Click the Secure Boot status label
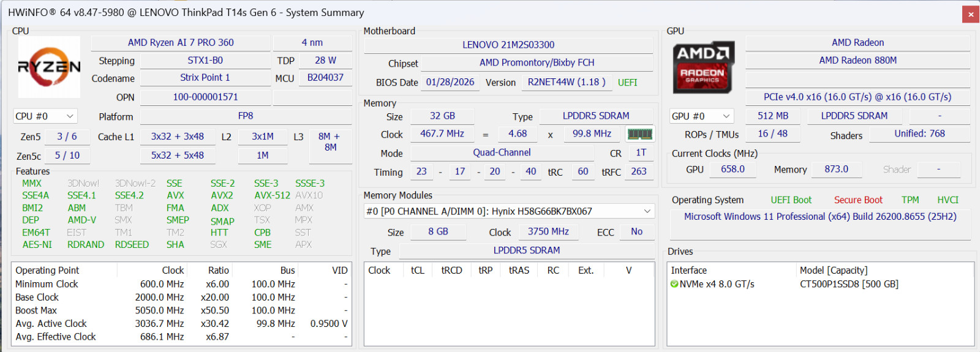Screen dimensions: 980x352 click(x=858, y=200)
